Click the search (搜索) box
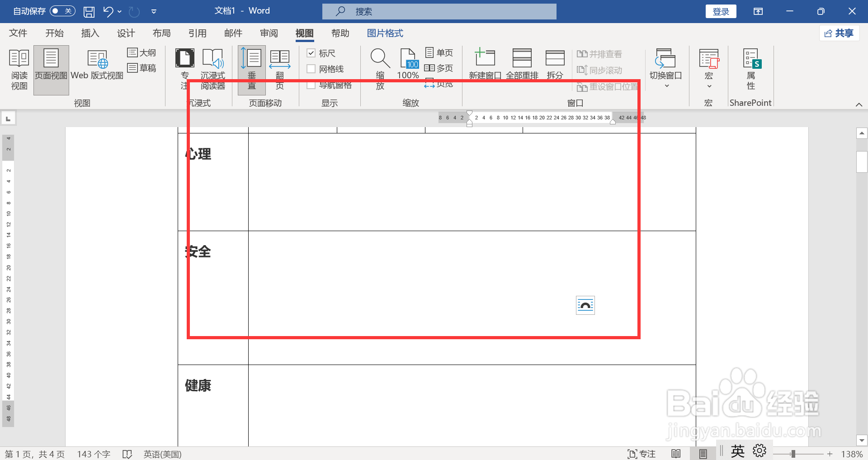 point(439,11)
